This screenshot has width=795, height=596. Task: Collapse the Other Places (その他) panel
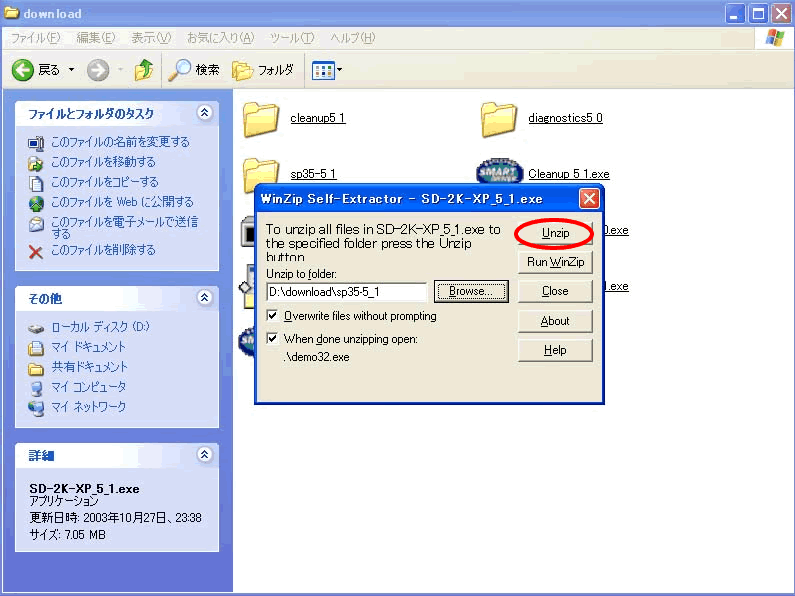tap(205, 297)
